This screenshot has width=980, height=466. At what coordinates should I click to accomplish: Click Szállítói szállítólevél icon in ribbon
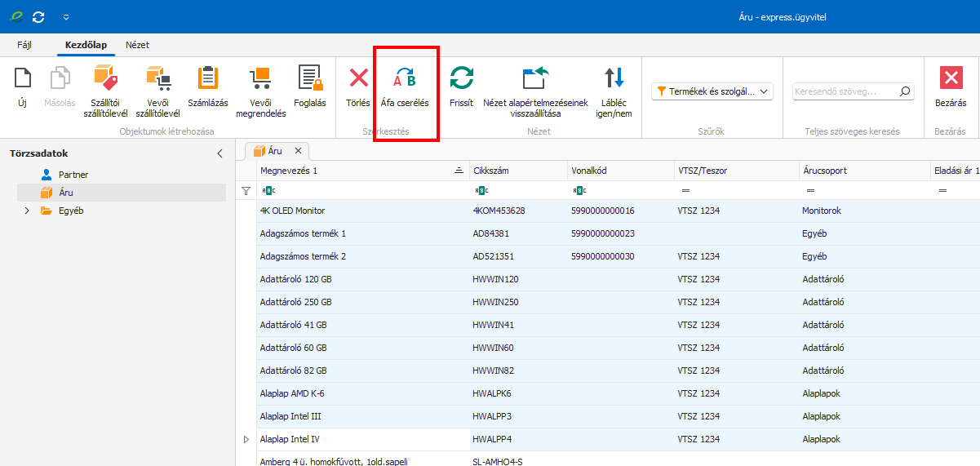[104, 90]
